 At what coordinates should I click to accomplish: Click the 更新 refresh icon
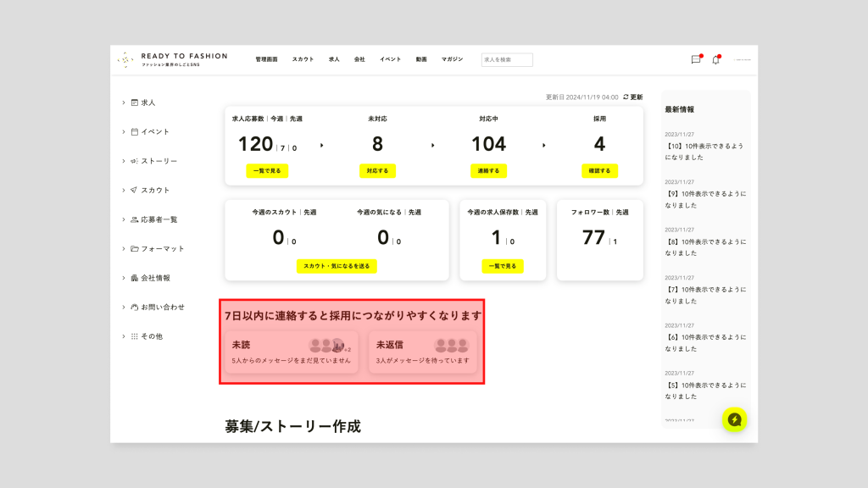pos(626,97)
